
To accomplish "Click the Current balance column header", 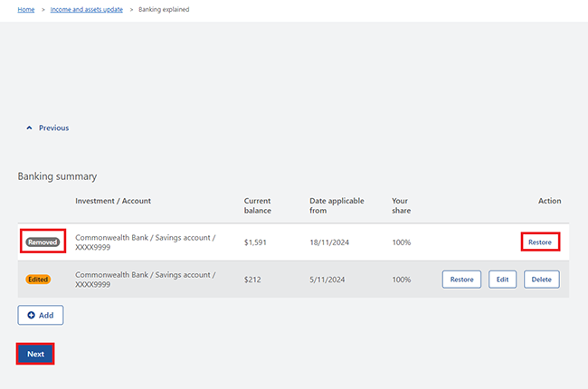I will click(x=258, y=205).
